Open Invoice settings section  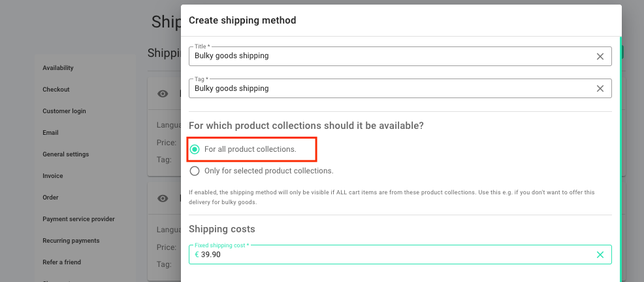tap(52, 176)
